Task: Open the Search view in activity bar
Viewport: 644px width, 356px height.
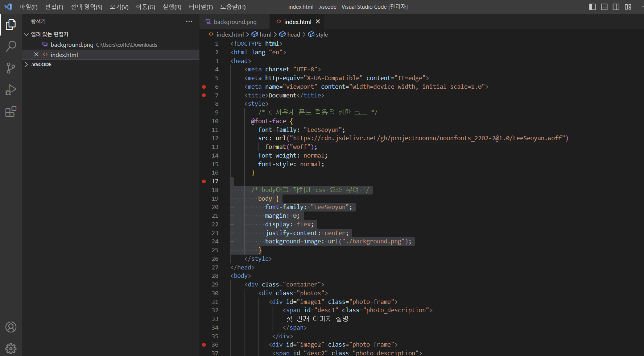Action: tap(11, 46)
